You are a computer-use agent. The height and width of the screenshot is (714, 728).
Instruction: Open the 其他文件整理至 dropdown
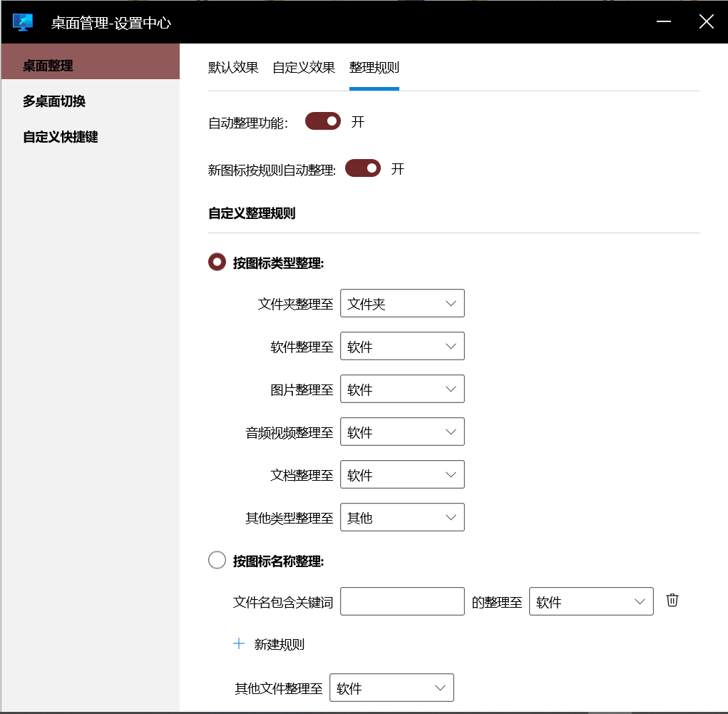click(391, 688)
